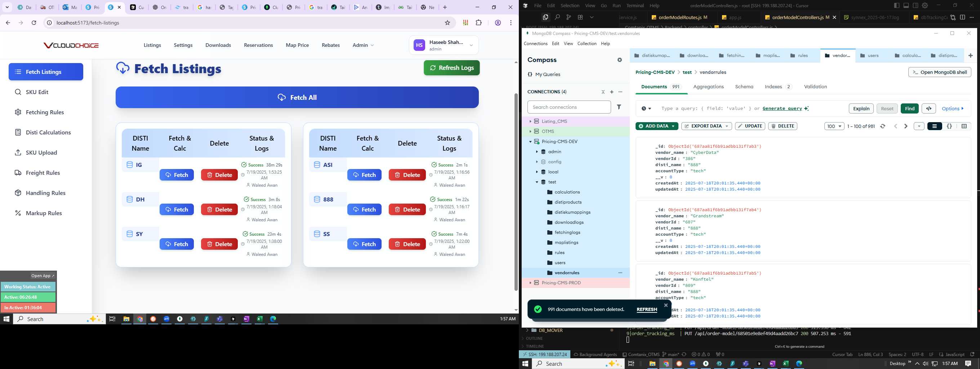The width and height of the screenshot is (980, 369).
Task: Open Cursor editor more actions ellipsis
Action: pos(972,17)
